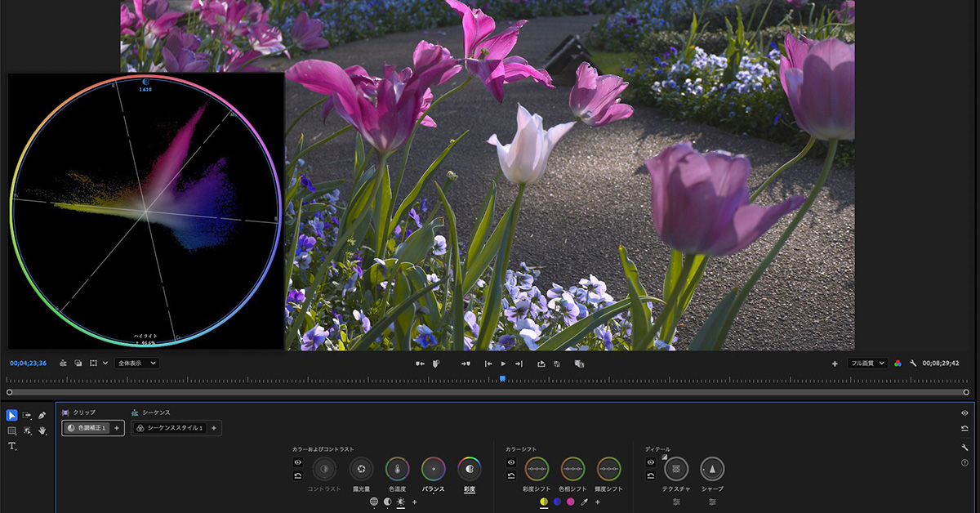Click the Sharpen (シャープ) dial
The height and width of the screenshot is (513, 980).
[712, 469]
